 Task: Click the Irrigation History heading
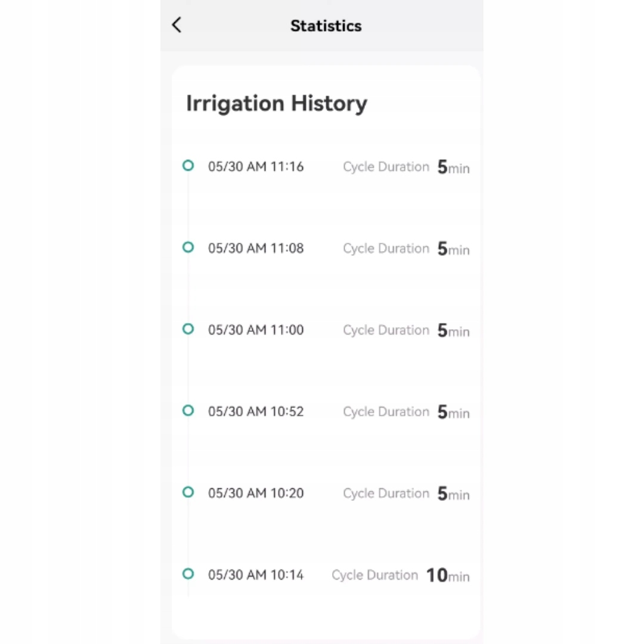click(x=277, y=103)
